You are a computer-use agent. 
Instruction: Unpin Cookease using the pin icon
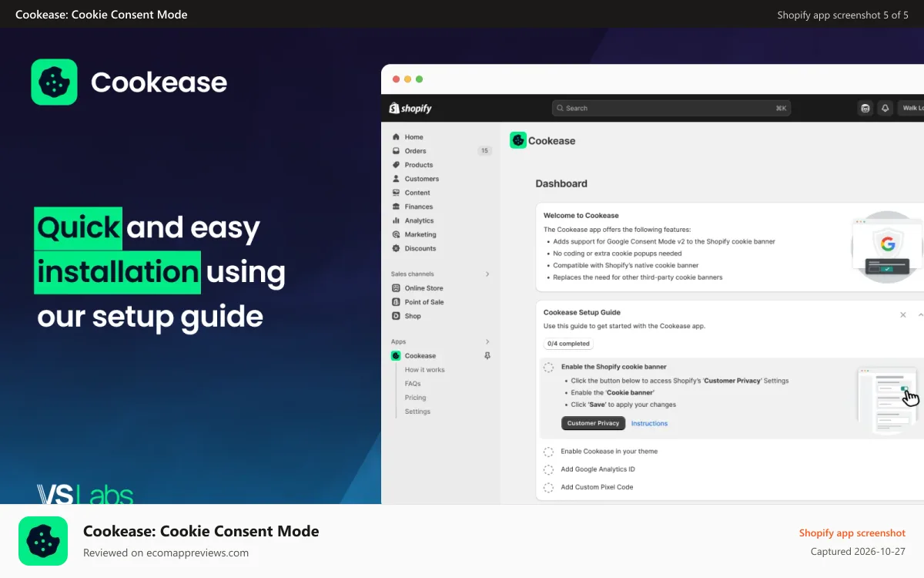487,356
